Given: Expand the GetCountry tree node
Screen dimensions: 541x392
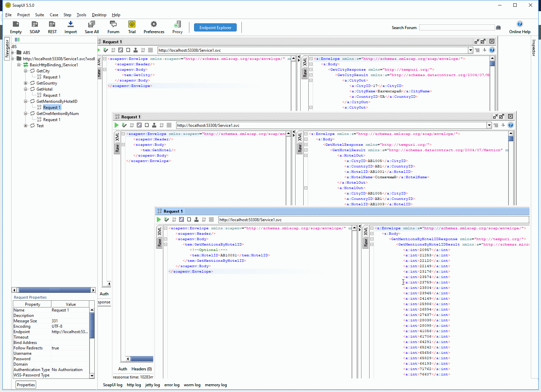Looking at the screenshot, I should coord(25,83).
